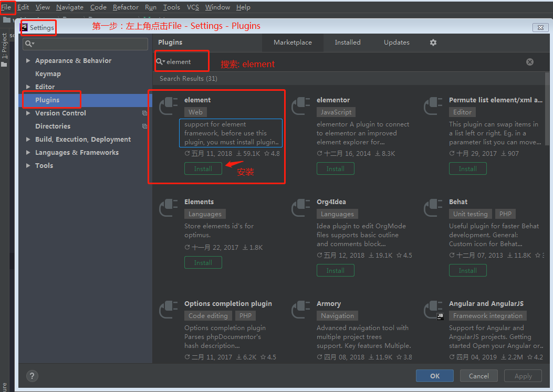Cancel the Settings dialog
Viewport: 553px width, 392px height.
(478, 376)
